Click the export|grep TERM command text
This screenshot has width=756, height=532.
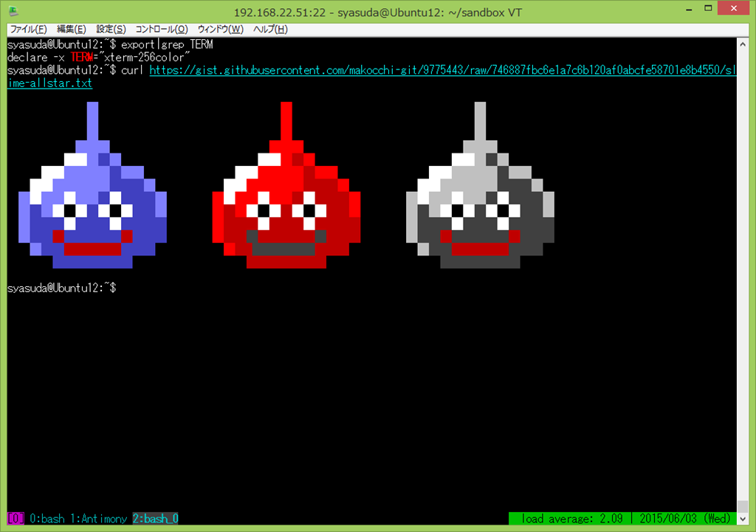167,44
